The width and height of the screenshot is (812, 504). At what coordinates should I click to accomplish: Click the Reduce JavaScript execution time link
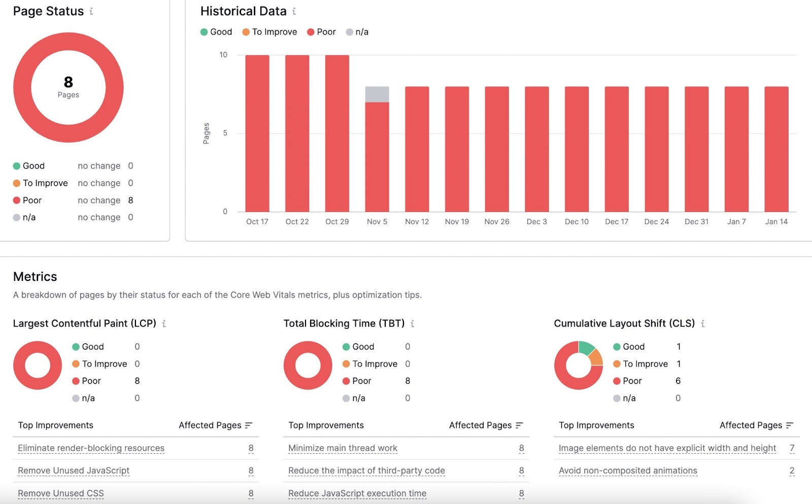(x=357, y=493)
